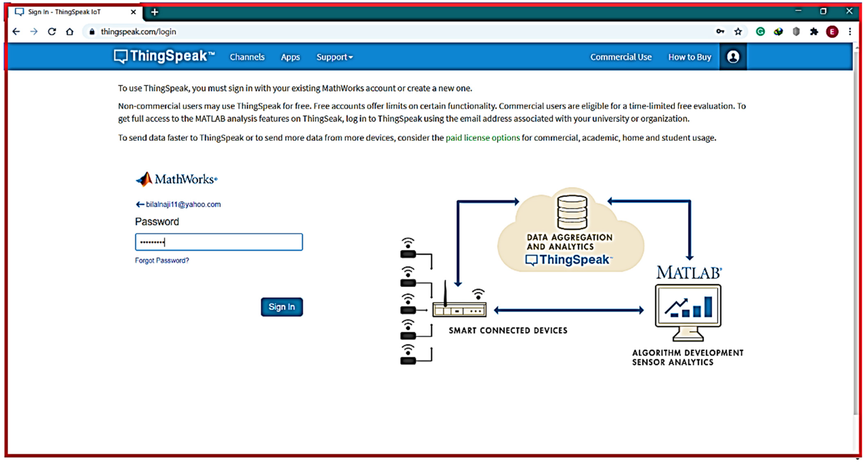868x462 pixels.
Task: Click the saved password key icon
Action: [x=720, y=31]
